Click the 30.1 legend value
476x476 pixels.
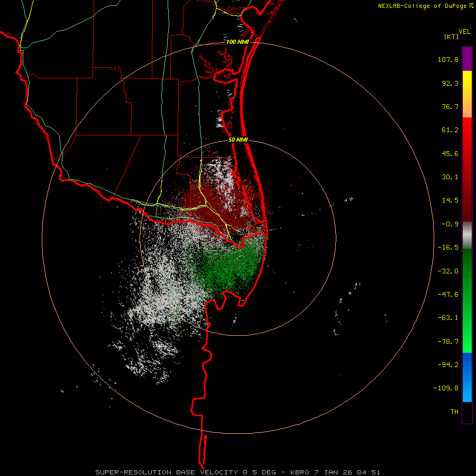(x=450, y=177)
